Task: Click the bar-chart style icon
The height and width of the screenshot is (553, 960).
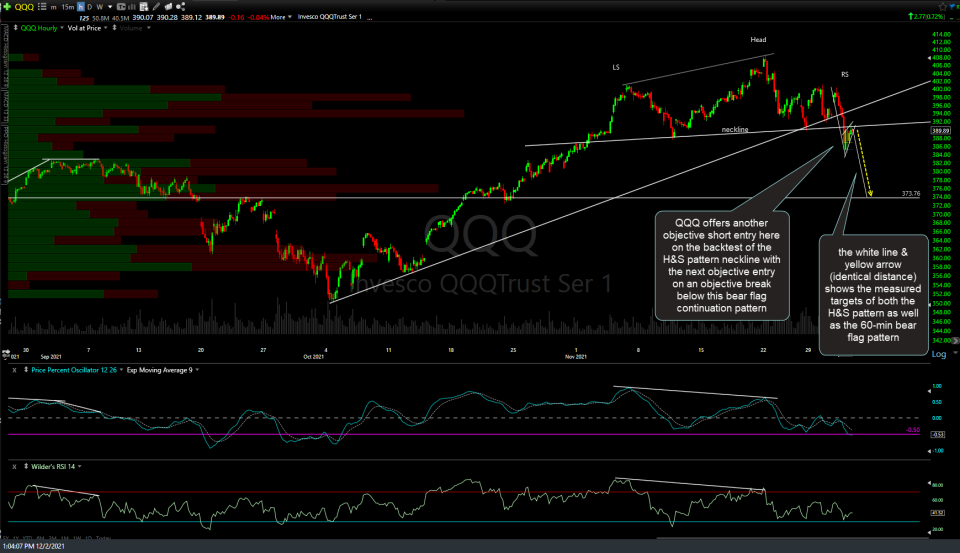Action: 132,7
